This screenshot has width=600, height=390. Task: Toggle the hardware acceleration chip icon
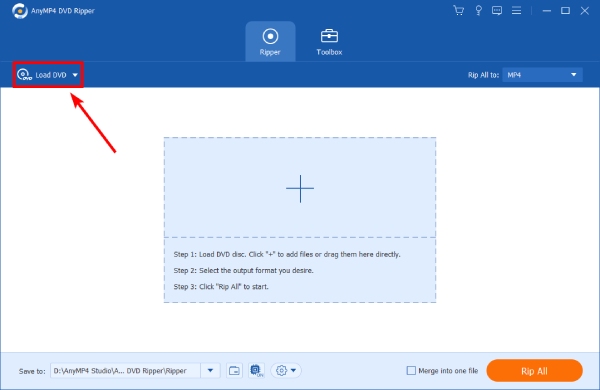256,370
